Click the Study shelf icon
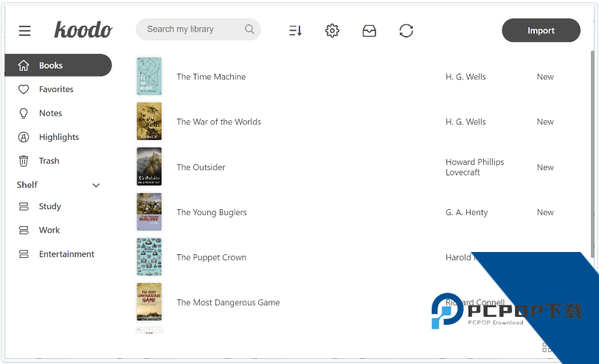This screenshot has height=364, width=599. 24,206
